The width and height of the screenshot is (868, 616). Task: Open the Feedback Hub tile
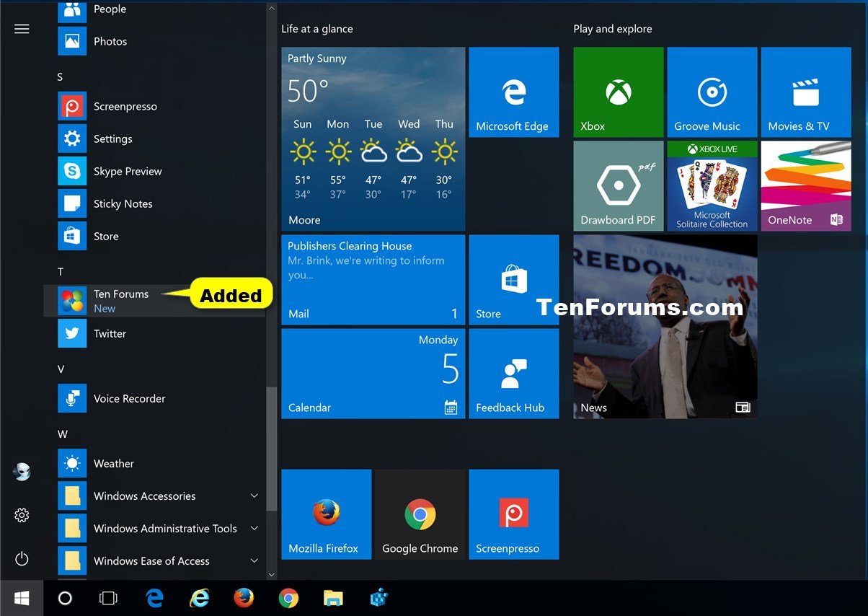[514, 374]
